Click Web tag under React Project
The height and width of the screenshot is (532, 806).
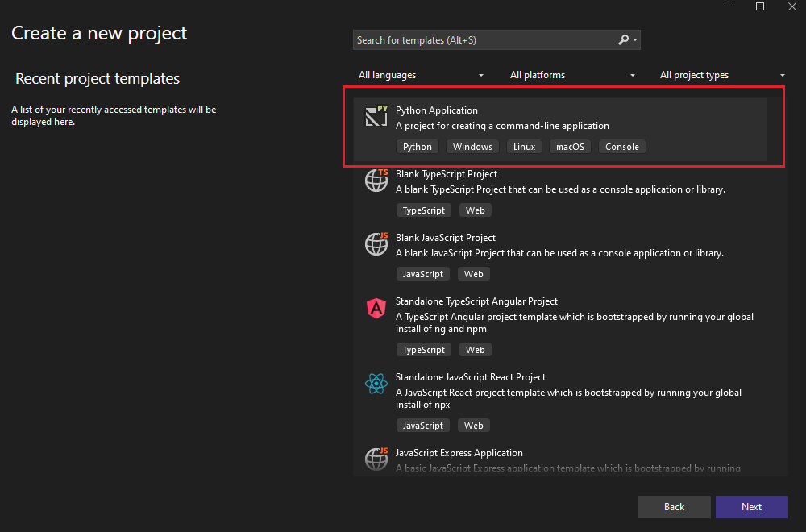(473, 426)
